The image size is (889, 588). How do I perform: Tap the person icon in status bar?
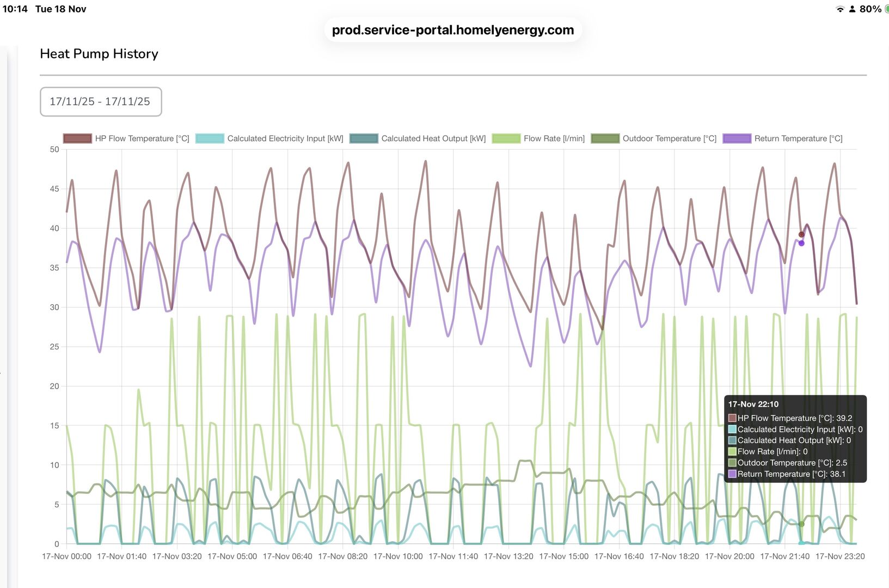852,9
